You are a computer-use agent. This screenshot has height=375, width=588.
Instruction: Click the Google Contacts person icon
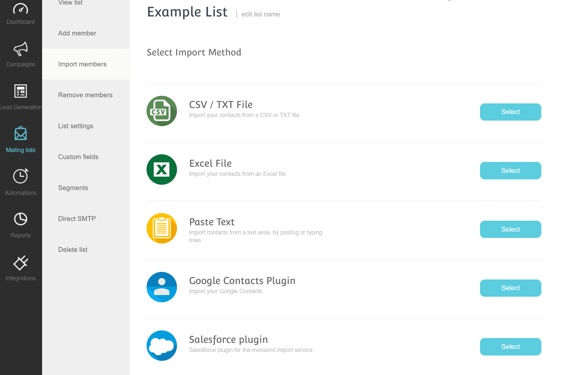tap(162, 287)
